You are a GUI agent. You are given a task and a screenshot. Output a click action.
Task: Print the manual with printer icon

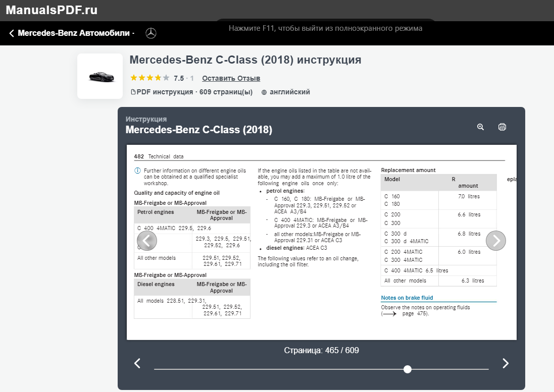pyautogui.click(x=502, y=127)
